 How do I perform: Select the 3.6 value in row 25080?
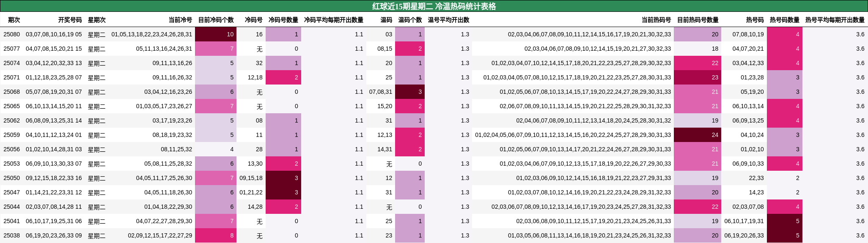(860, 34)
